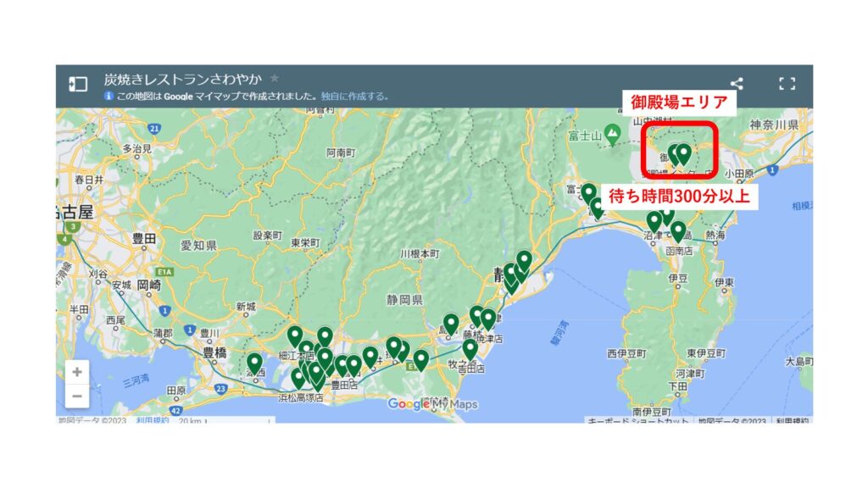Select the green pin above 焼津店 label
The height and width of the screenshot is (488, 868).
point(488,319)
